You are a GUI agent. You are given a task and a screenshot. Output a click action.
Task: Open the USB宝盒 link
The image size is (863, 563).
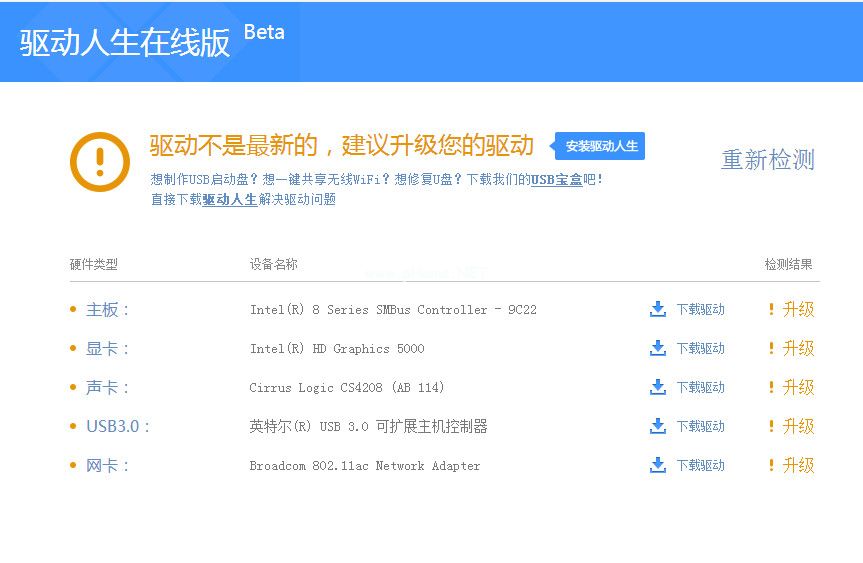[556, 179]
